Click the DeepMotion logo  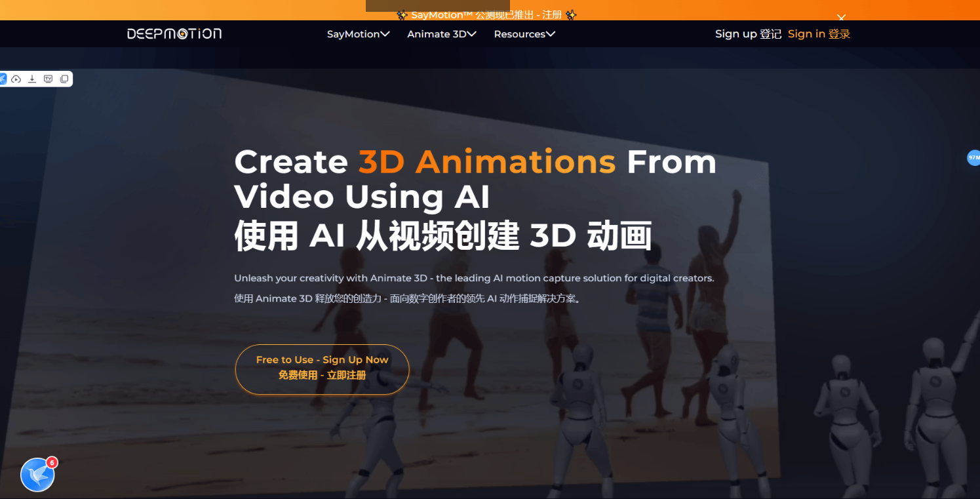tap(174, 33)
